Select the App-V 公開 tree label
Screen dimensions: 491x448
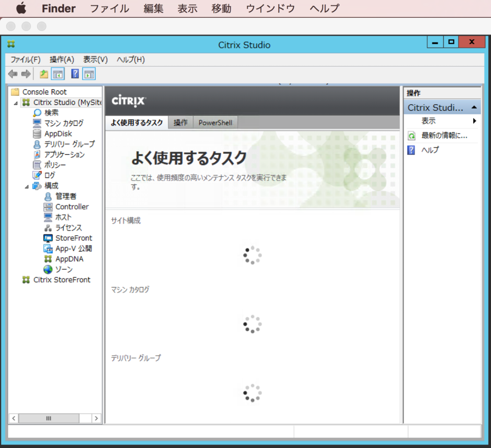(x=73, y=249)
